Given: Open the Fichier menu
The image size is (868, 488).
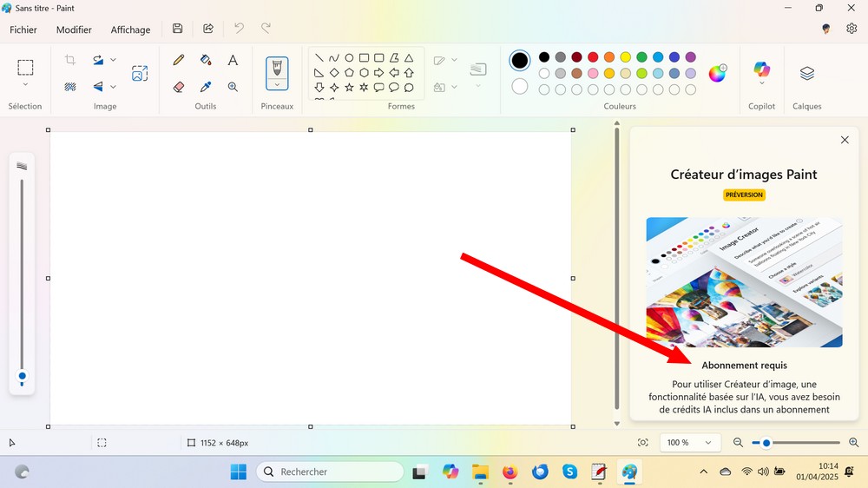Looking at the screenshot, I should pyautogui.click(x=23, y=30).
